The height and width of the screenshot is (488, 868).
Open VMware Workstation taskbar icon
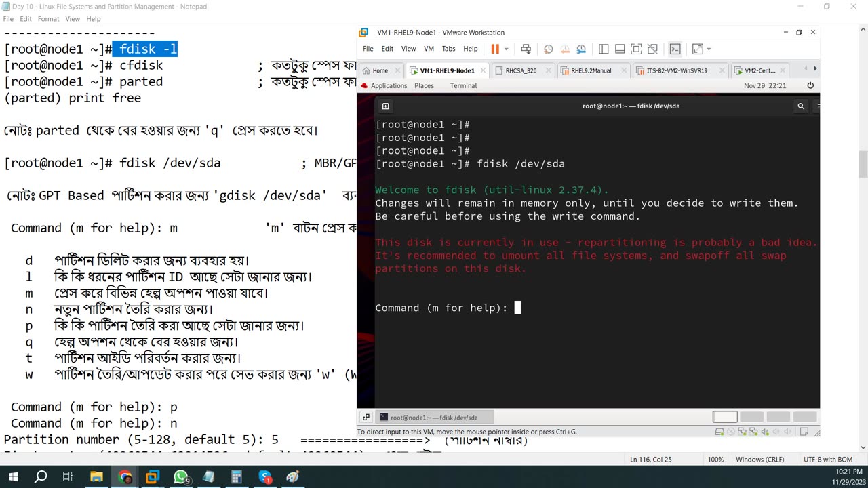pyautogui.click(x=153, y=477)
